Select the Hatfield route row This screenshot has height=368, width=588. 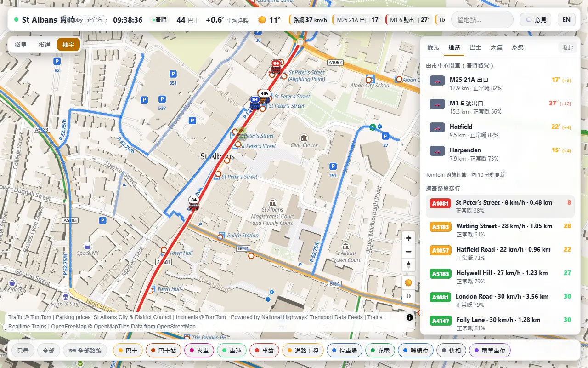tap(500, 131)
